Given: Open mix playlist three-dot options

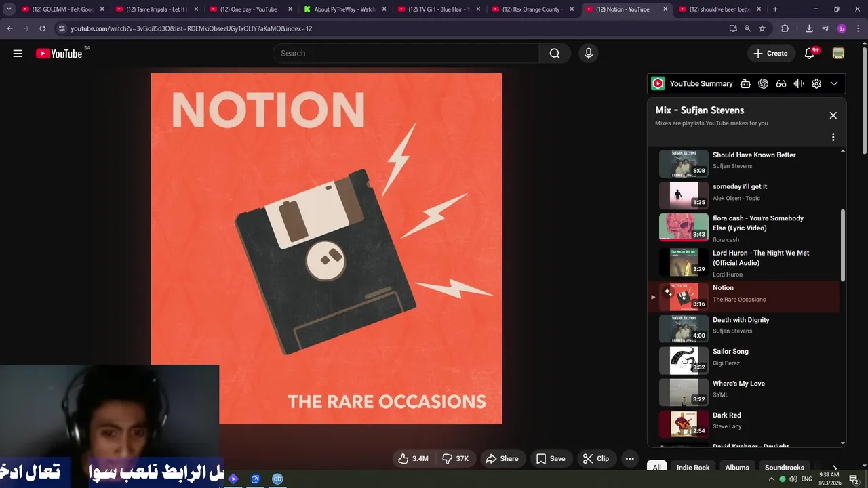Looking at the screenshot, I should click(833, 137).
